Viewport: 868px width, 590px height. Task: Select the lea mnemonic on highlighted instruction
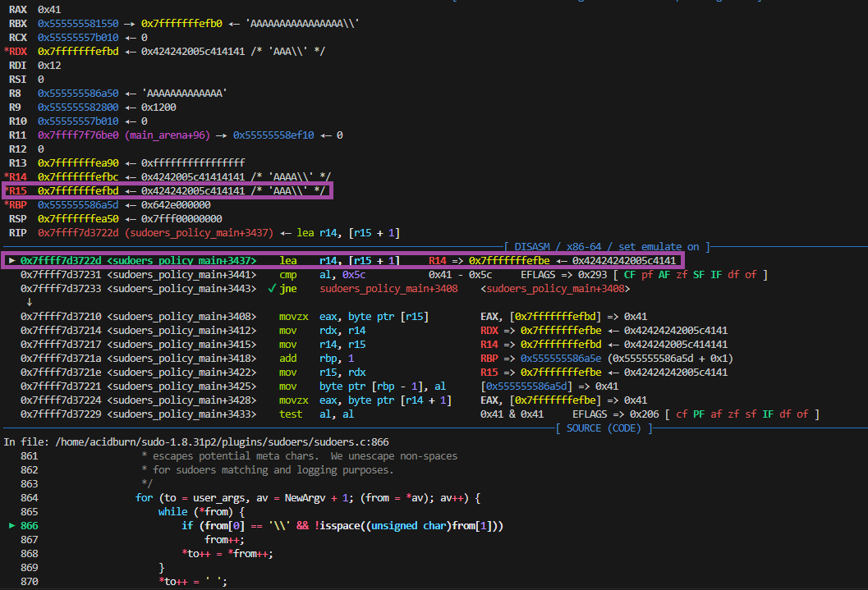point(288,260)
